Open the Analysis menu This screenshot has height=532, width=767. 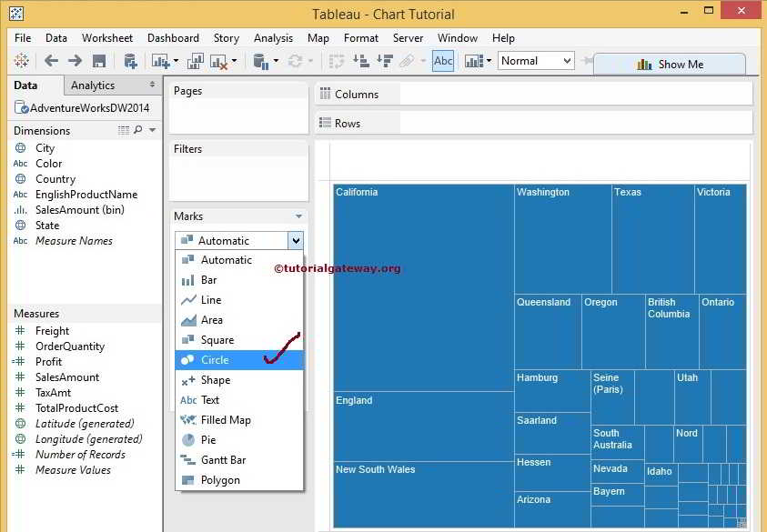(274, 38)
